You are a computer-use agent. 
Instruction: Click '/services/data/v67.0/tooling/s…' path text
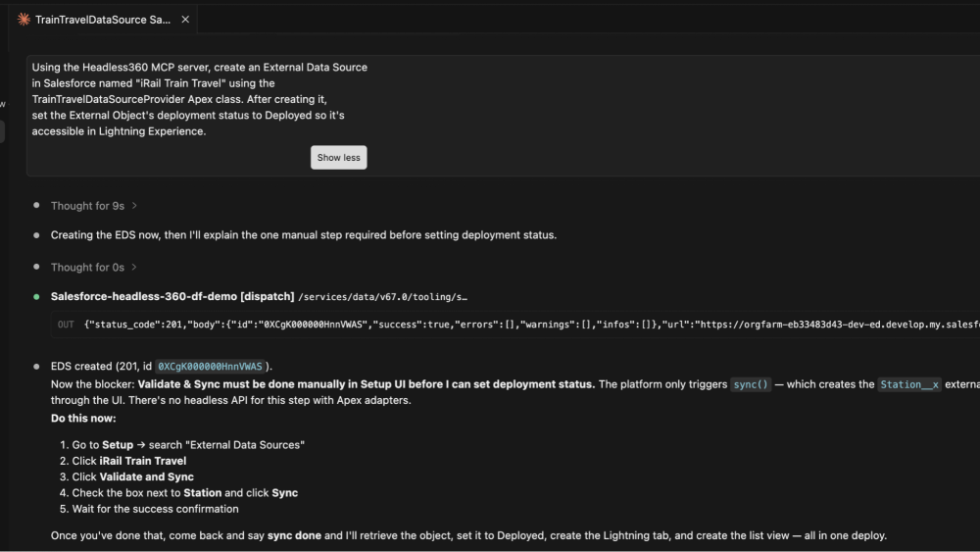pyautogui.click(x=382, y=297)
